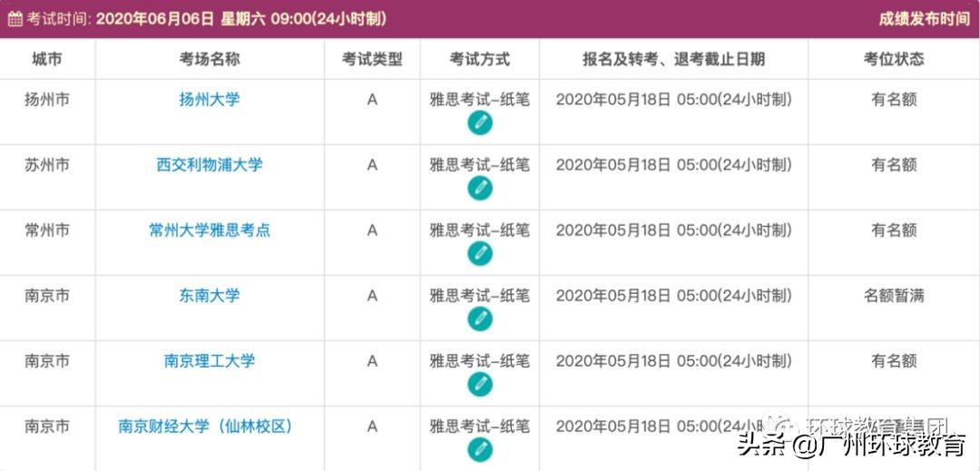Click exam type A in 西交利物浦大学 row

[x=372, y=165]
